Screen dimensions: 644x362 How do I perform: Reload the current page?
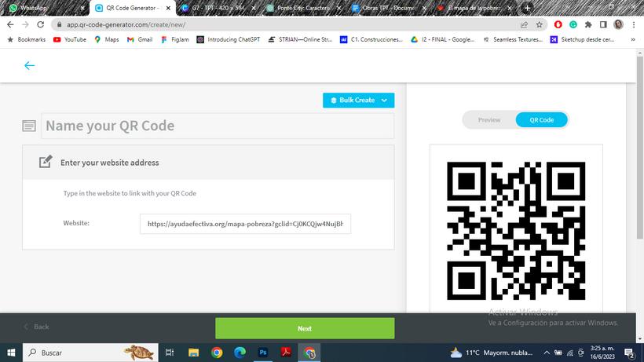coord(40,24)
